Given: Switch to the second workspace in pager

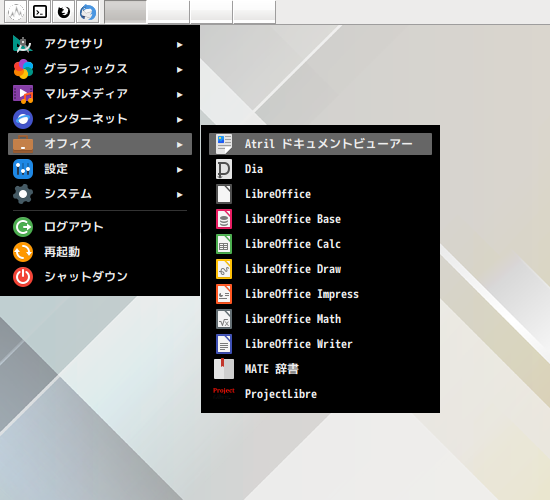Looking at the screenshot, I should (168, 12).
